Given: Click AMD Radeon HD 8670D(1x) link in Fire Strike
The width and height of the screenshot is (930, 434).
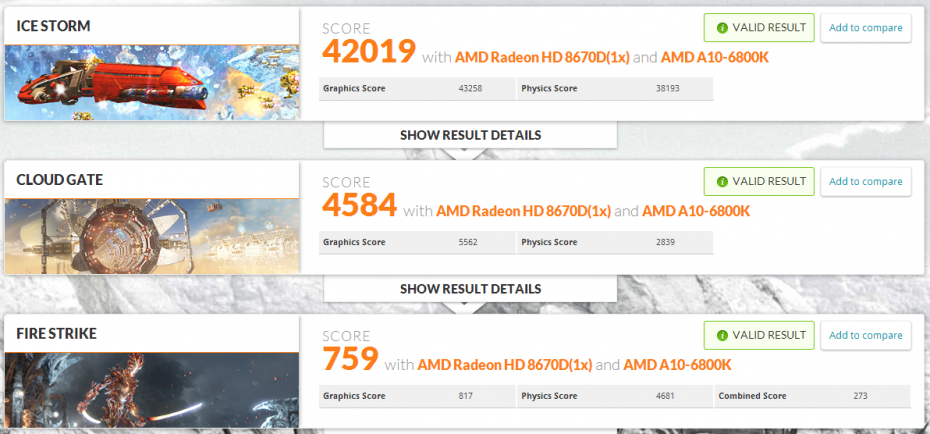Looking at the screenshot, I should pyautogui.click(x=505, y=365).
